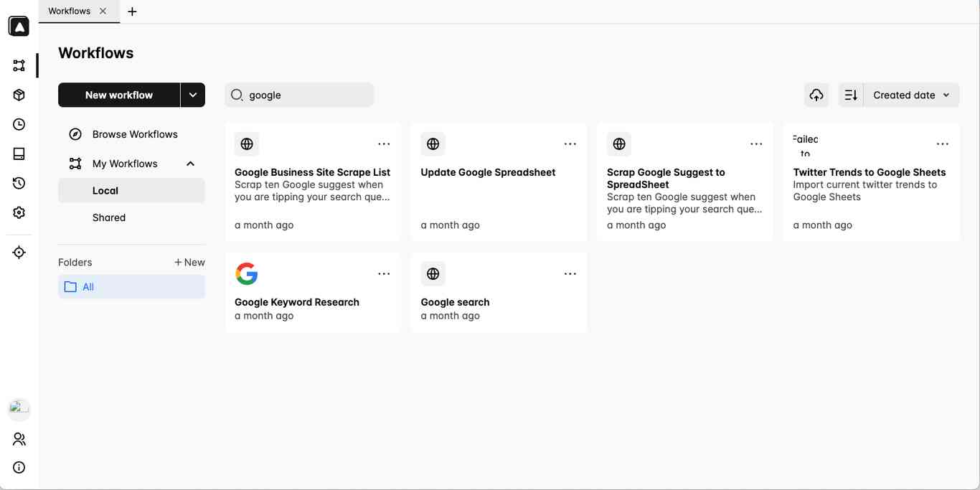Open the Schedules clock icon
The height and width of the screenshot is (490, 980).
coord(18,123)
